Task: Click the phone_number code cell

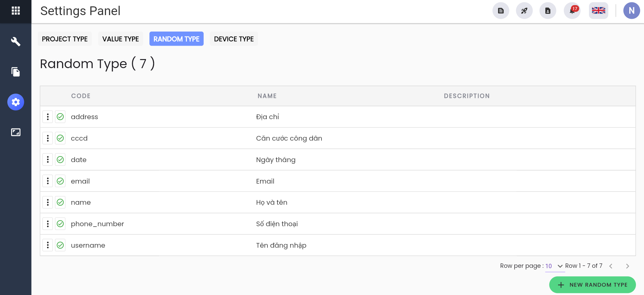Action: tap(97, 224)
